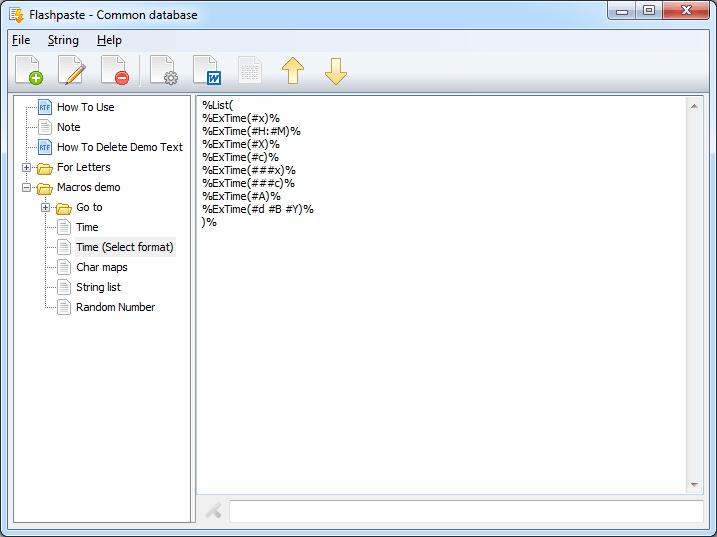Select the Random Number tree item
This screenshot has width=717, height=537.
[115, 307]
